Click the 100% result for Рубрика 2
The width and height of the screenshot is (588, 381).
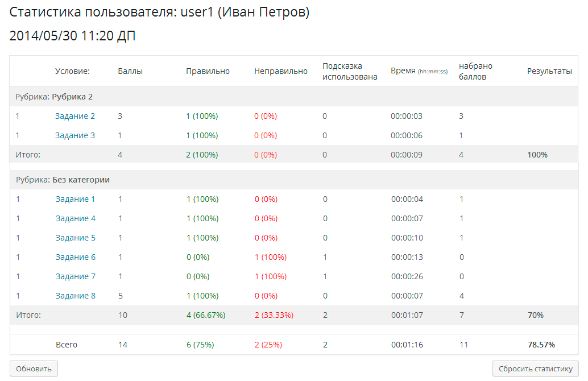pyautogui.click(x=537, y=155)
